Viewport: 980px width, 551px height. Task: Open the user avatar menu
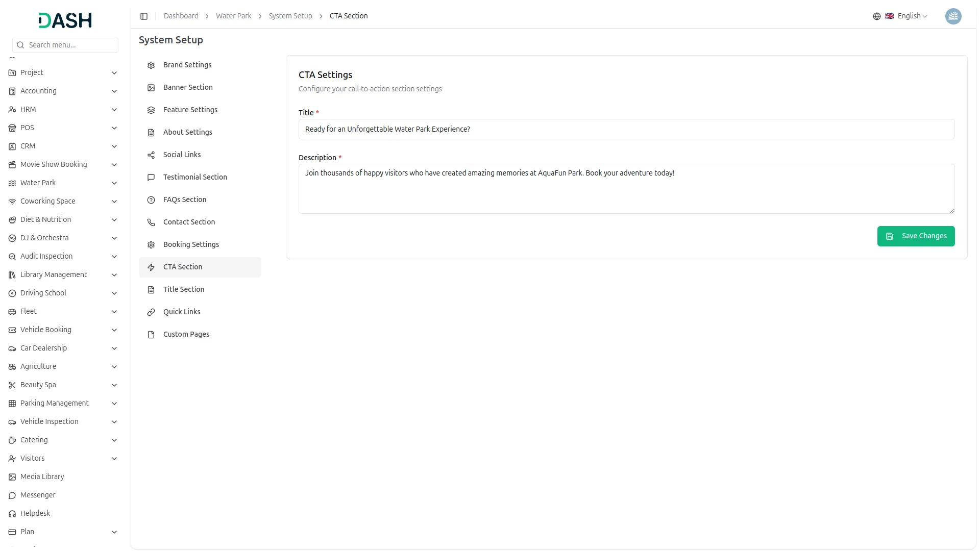pyautogui.click(x=952, y=16)
